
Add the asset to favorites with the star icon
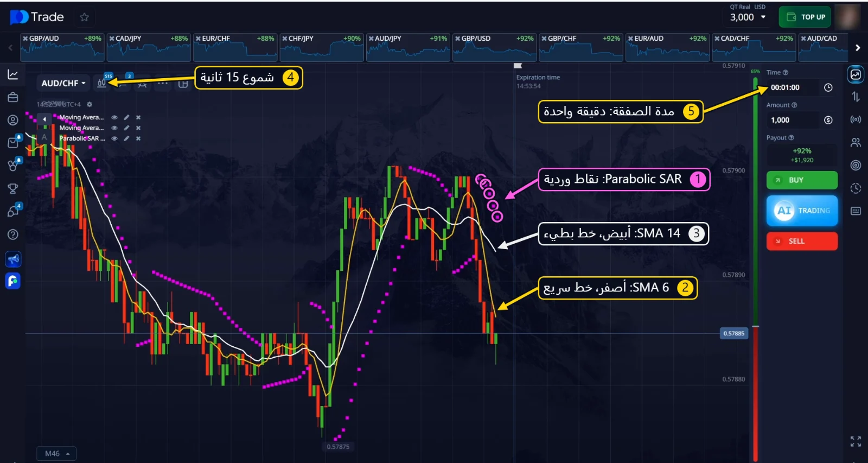pyautogui.click(x=84, y=17)
